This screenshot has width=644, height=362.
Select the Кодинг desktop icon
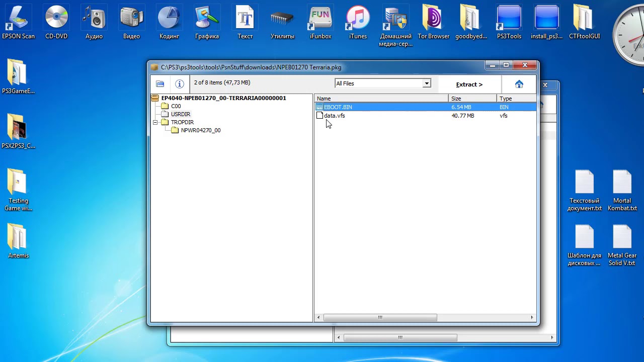coord(170,22)
